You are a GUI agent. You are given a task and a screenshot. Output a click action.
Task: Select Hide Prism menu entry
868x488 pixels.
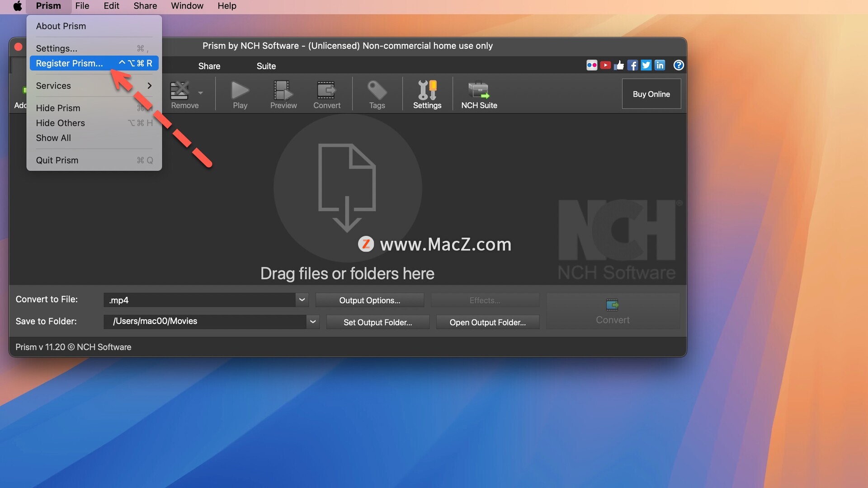coord(94,108)
